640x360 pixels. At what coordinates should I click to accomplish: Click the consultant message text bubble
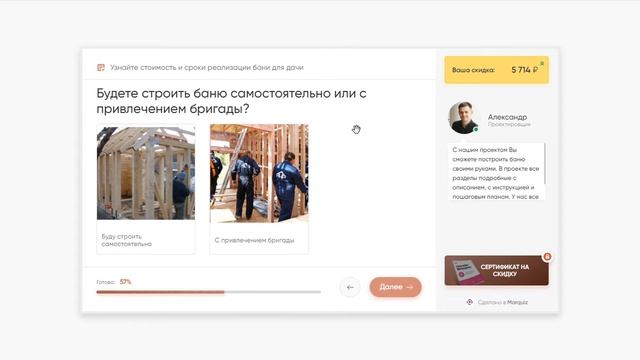[x=496, y=172]
